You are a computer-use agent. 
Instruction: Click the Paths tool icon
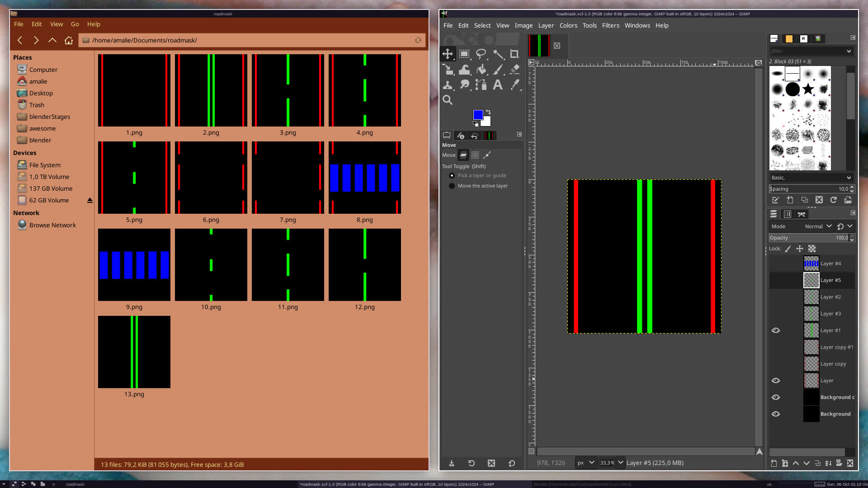(x=481, y=85)
